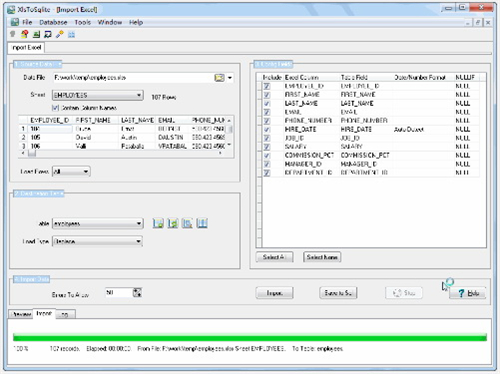Open the Load Rows dropdown set to All
The image size is (500, 374).
click(x=71, y=171)
